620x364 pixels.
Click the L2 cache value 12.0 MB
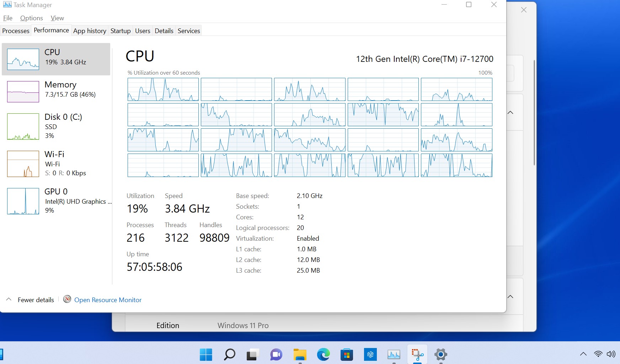point(308,260)
